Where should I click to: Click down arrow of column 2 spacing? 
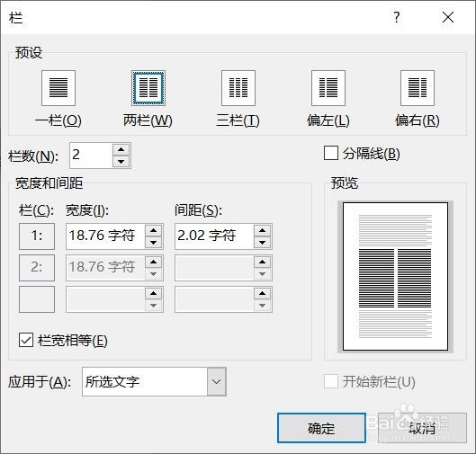(263, 274)
